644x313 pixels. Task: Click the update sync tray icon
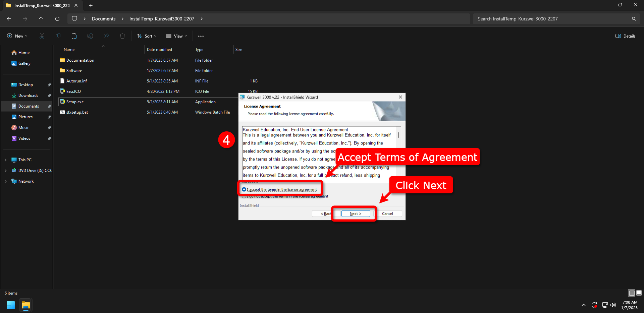594,305
